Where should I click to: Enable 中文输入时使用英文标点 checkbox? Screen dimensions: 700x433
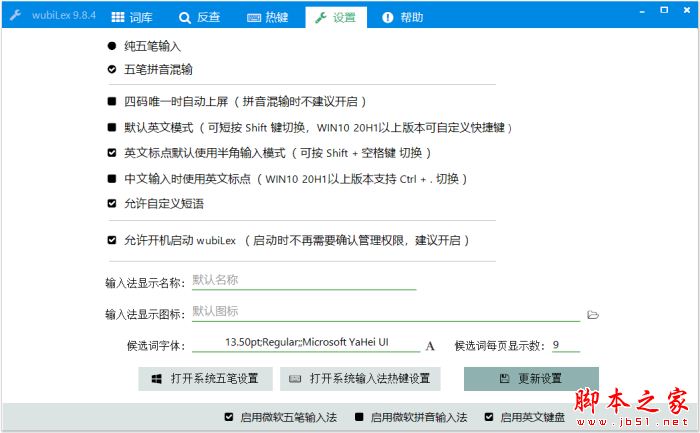pyautogui.click(x=112, y=179)
